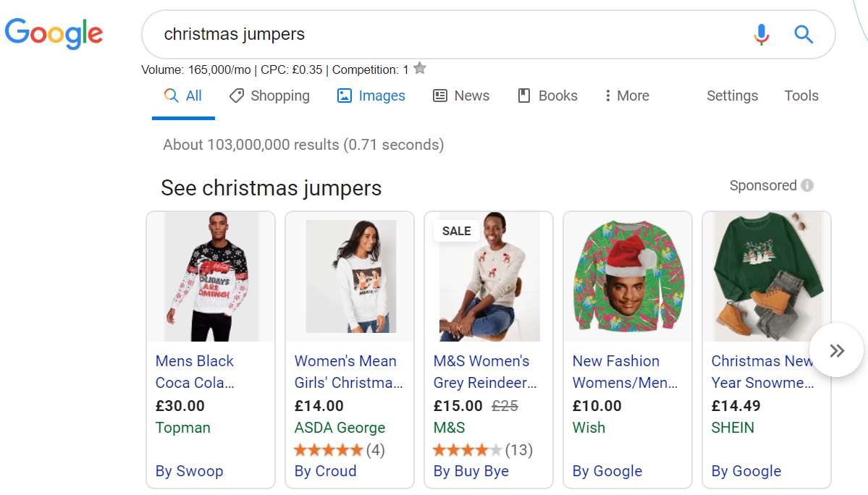Switch to the Images tab
This screenshot has width=868, height=495.
tap(371, 96)
